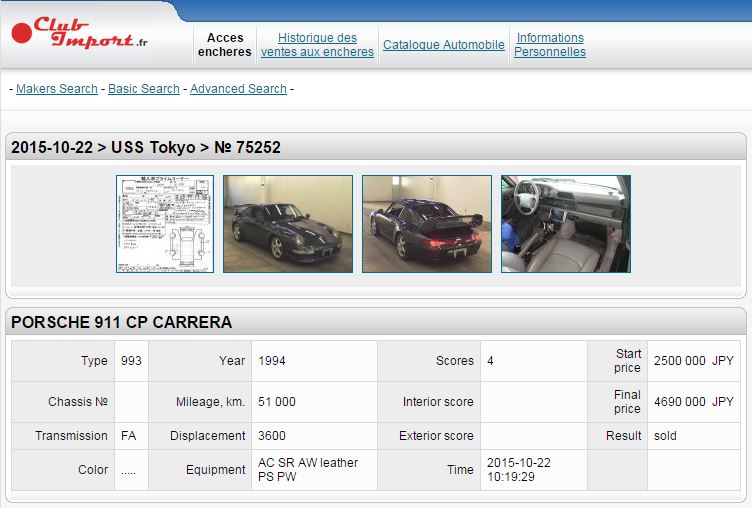
Task: Click the equipment list AC SR AW leather
Action: [x=308, y=470]
